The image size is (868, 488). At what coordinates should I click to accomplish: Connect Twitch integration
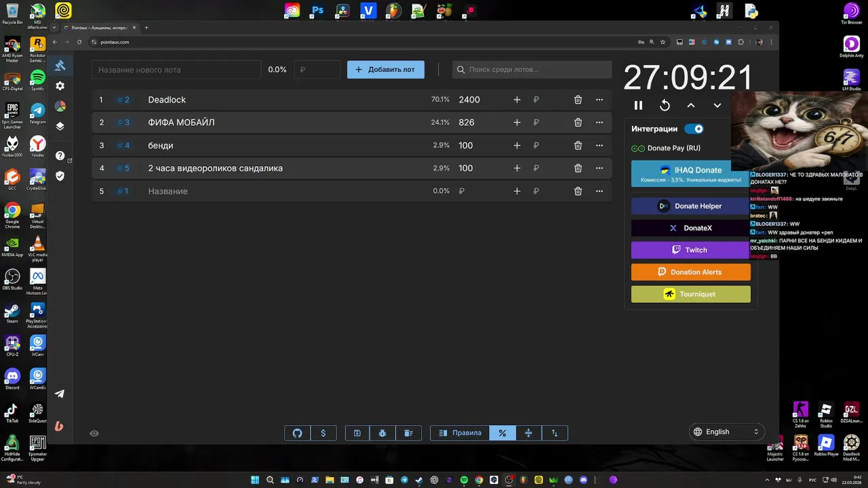[690, 250]
